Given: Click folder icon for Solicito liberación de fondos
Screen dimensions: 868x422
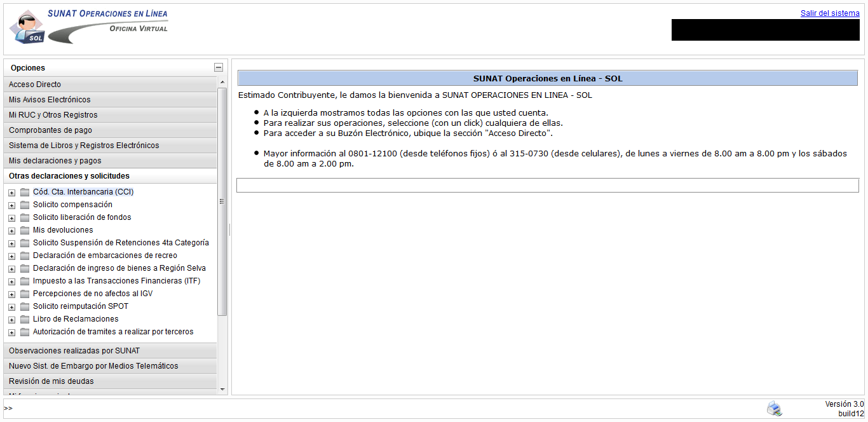Looking at the screenshot, I should coord(25,217).
